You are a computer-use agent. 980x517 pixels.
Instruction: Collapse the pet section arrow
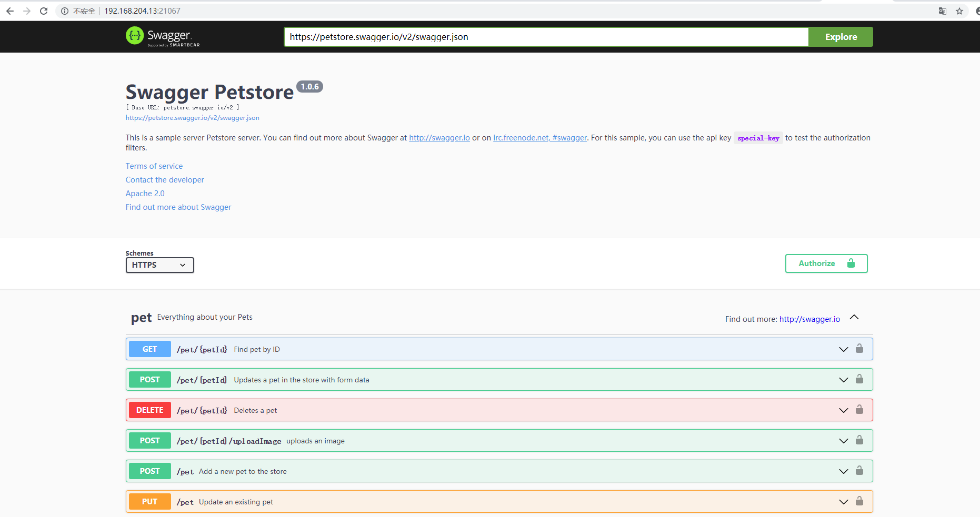[x=854, y=317]
